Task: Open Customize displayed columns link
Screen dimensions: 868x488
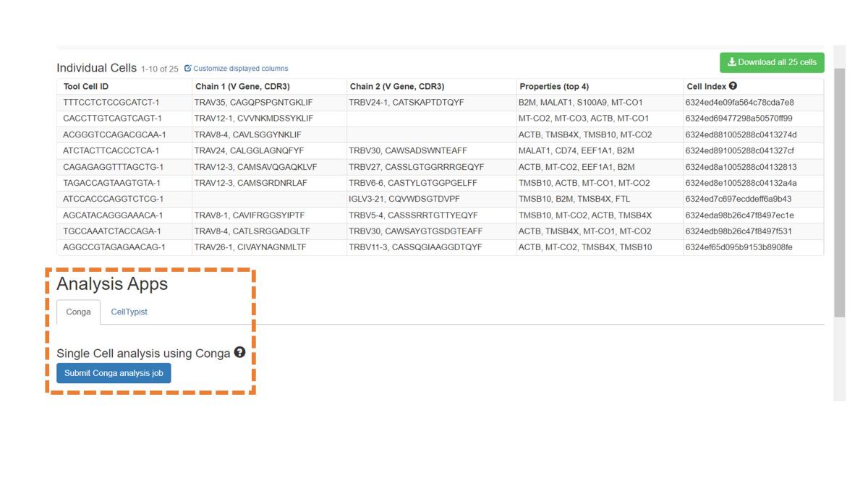Action: [x=236, y=69]
